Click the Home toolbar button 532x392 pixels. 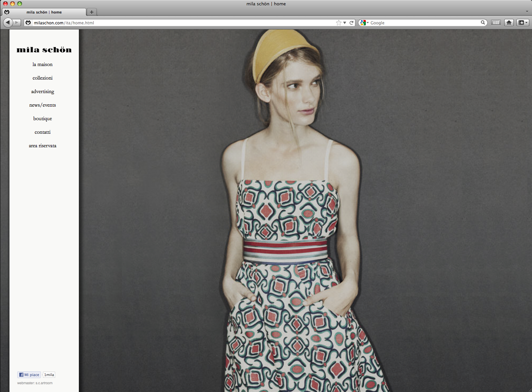tap(509, 23)
